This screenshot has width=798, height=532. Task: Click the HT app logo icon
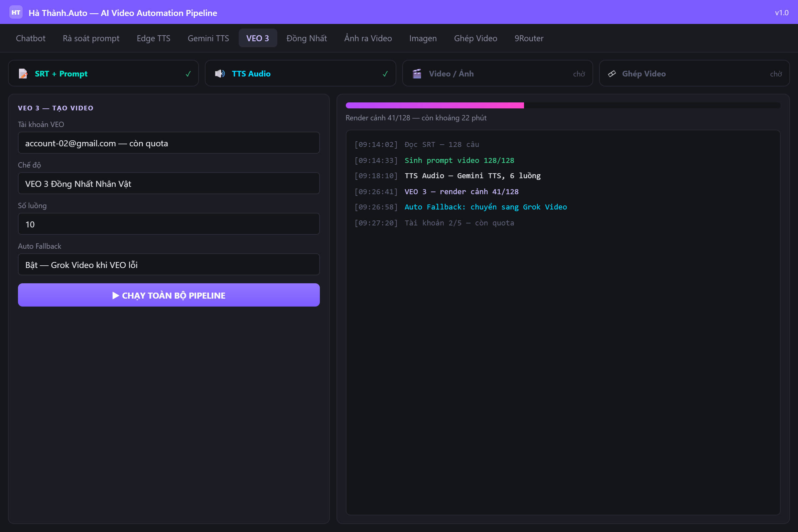tap(16, 12)
